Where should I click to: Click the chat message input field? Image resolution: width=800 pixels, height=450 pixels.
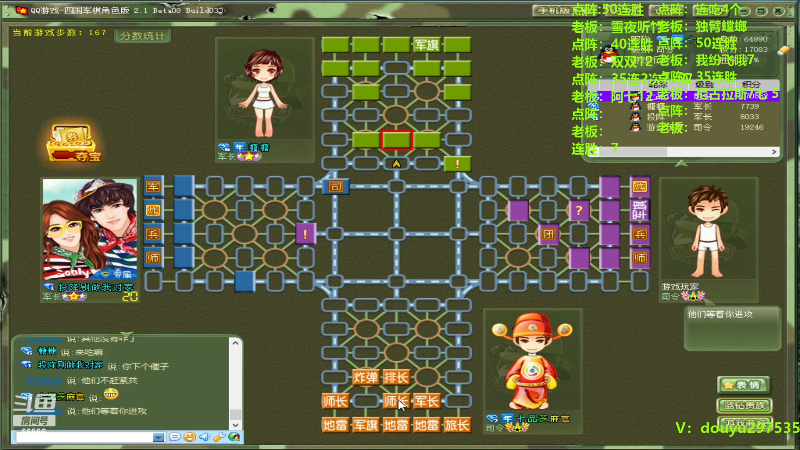point(85,438)
